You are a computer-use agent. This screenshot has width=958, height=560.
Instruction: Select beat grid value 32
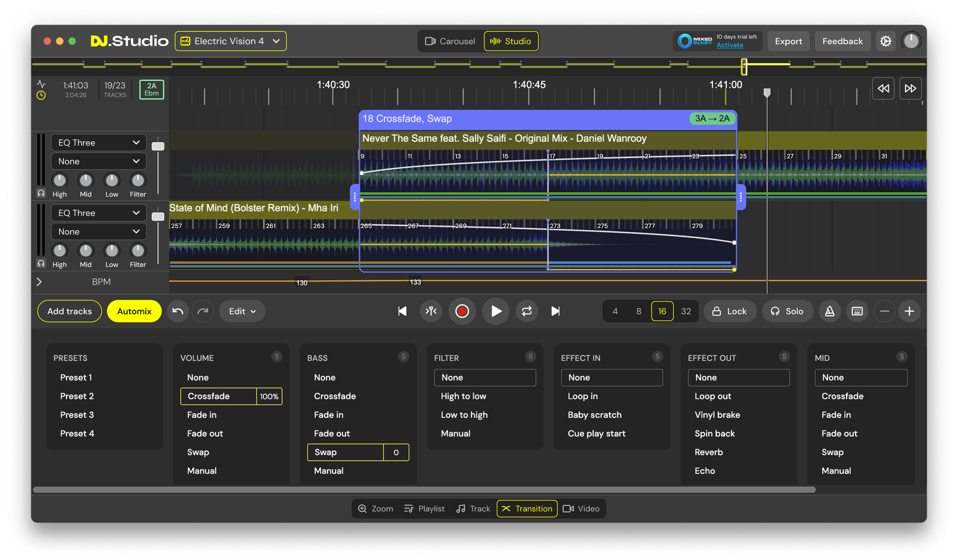pos(686,311)
